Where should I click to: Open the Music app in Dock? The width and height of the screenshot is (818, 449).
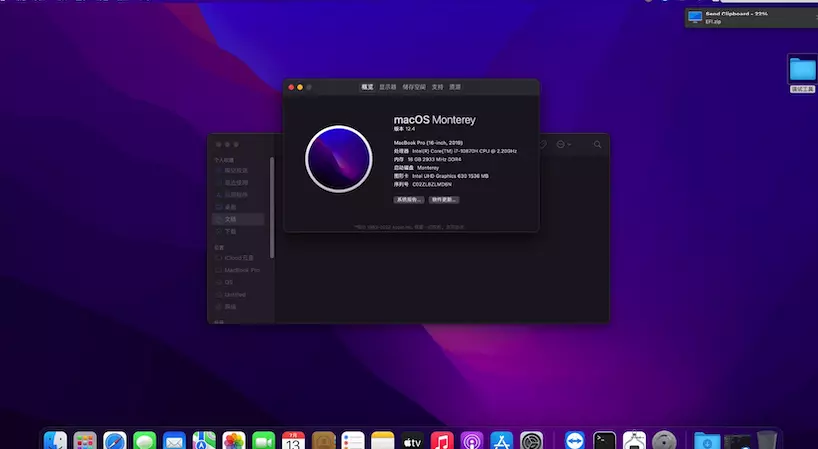(x=442, y=441)
